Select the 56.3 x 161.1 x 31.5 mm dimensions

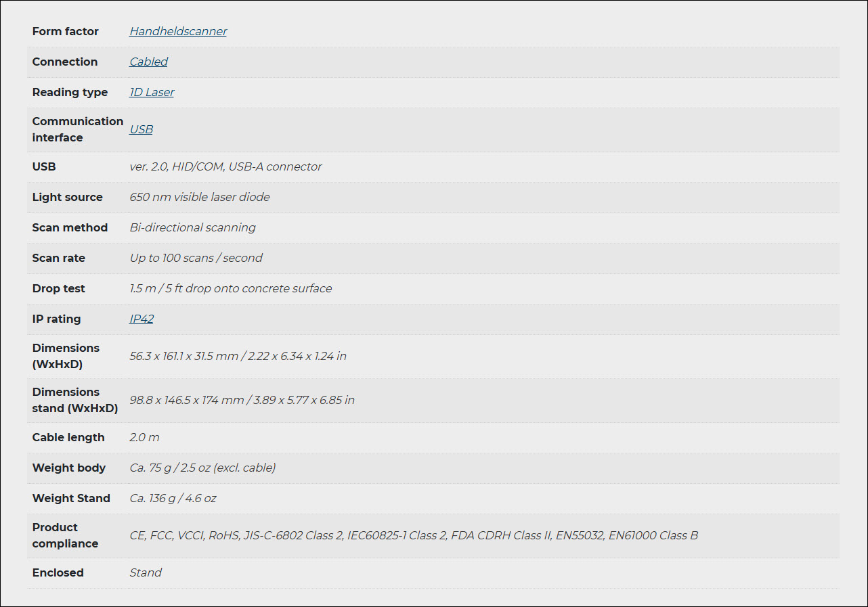click(238, 356)
